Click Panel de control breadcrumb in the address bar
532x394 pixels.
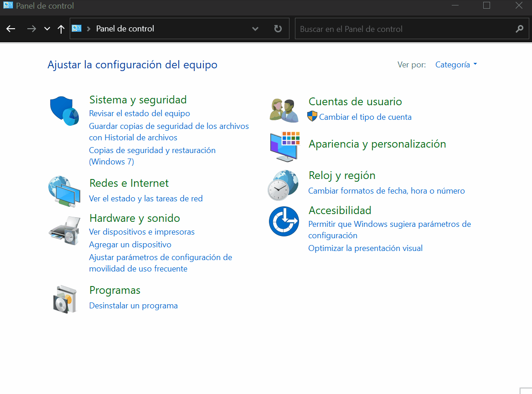point(125,29)
